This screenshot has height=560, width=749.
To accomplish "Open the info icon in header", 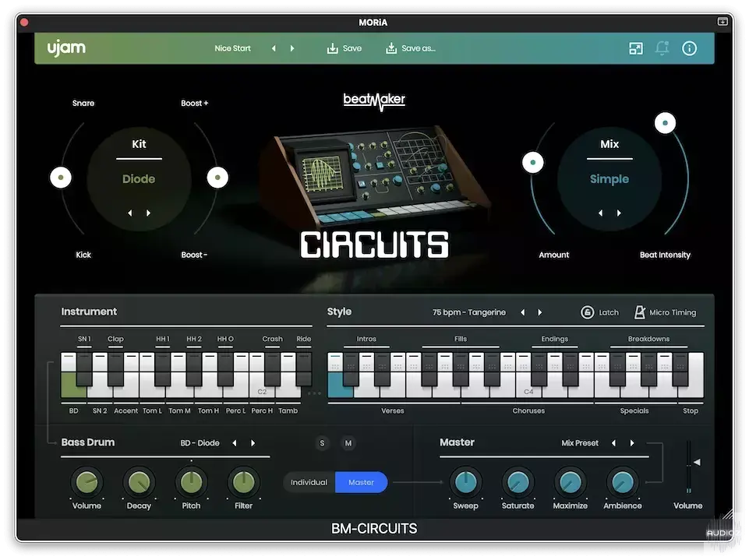I will [x=689, y=48].
